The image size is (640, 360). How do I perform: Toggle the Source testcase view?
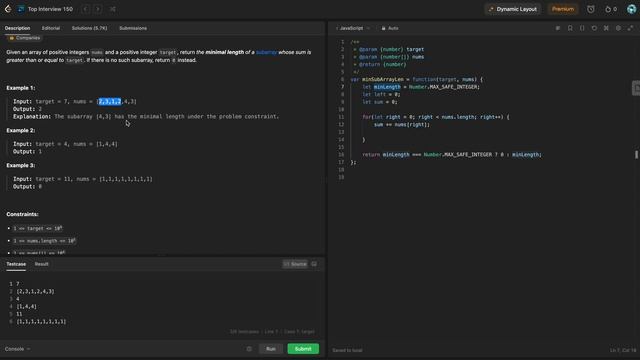295,264
